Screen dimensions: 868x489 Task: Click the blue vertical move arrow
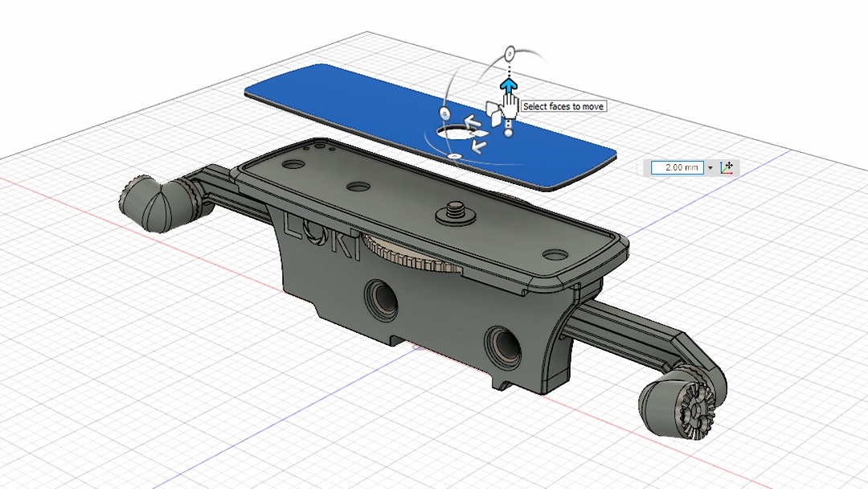[508, 84]
